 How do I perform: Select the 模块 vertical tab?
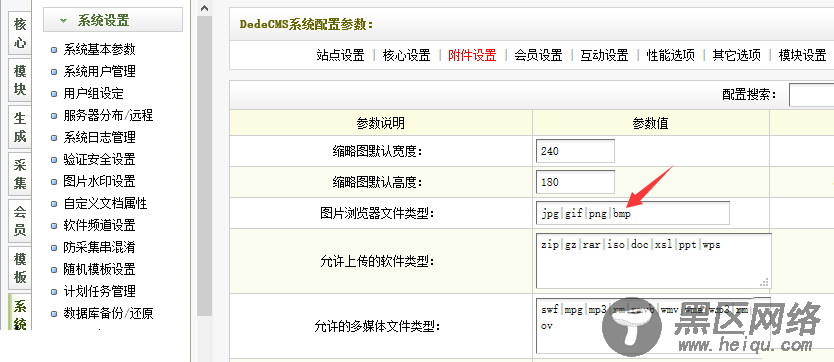[20, 79]
